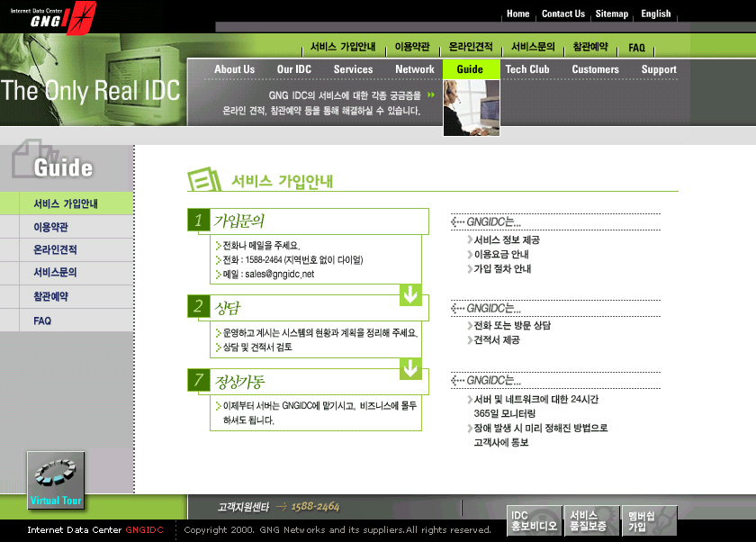Screen dimensions: 756x542
Task: Open the 멤버쉽 가입 banner
Action: click(649, 520)
